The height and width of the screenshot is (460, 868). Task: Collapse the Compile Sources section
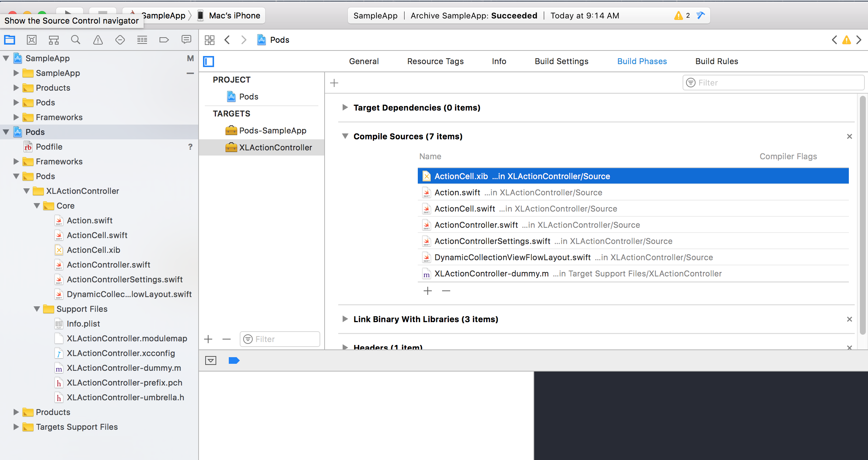[345, 136]
